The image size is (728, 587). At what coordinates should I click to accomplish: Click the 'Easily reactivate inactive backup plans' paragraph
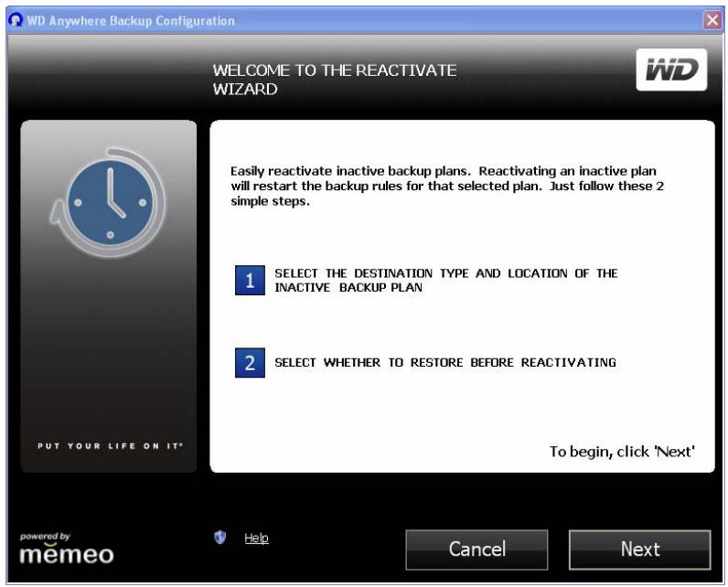coord(447,187)
